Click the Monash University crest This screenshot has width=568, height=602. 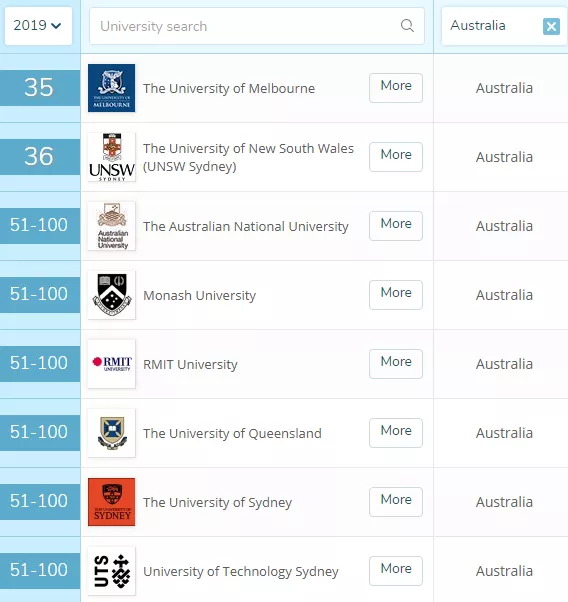tap(111, 295)
